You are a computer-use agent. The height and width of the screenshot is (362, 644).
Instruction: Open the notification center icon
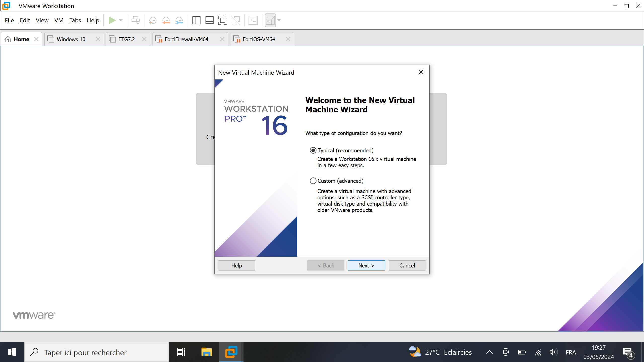tap(629, 352)
